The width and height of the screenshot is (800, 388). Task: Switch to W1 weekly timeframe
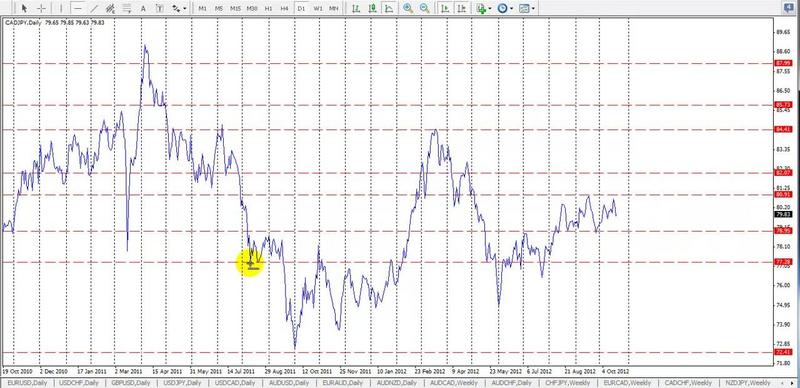tap(317, 8)
